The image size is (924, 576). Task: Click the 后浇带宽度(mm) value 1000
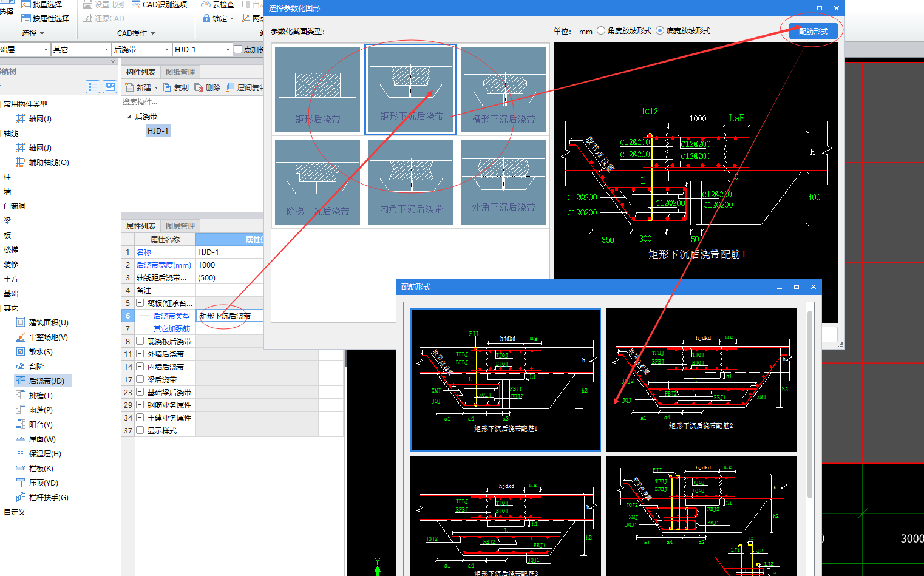[230, 265]
